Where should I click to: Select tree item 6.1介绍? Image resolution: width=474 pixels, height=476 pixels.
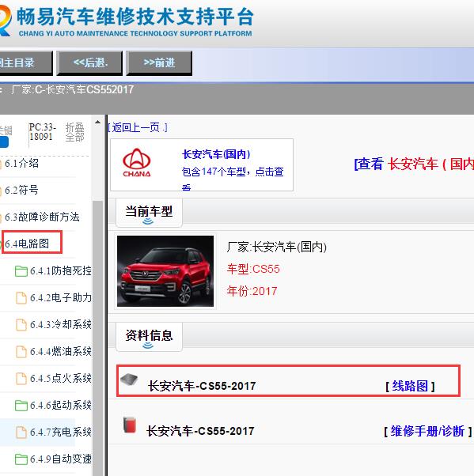[x=21, y=164]
